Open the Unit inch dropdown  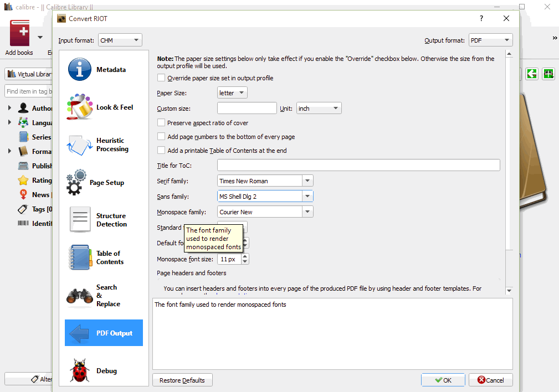(319, 109)
